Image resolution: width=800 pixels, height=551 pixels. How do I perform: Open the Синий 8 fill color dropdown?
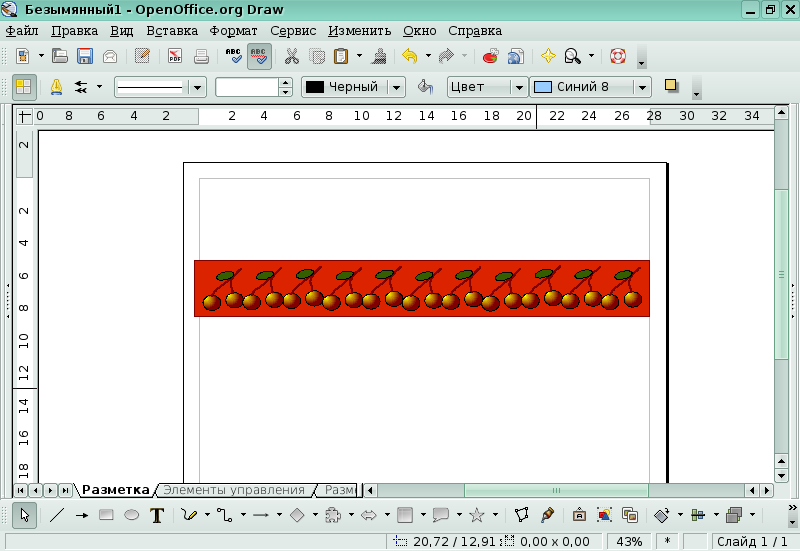coord(642,87)
